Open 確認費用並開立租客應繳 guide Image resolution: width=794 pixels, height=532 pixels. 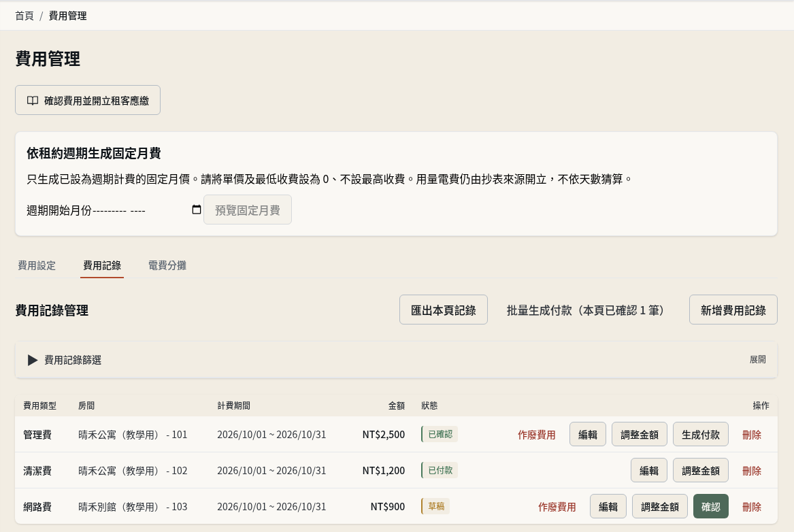(88, 100)
